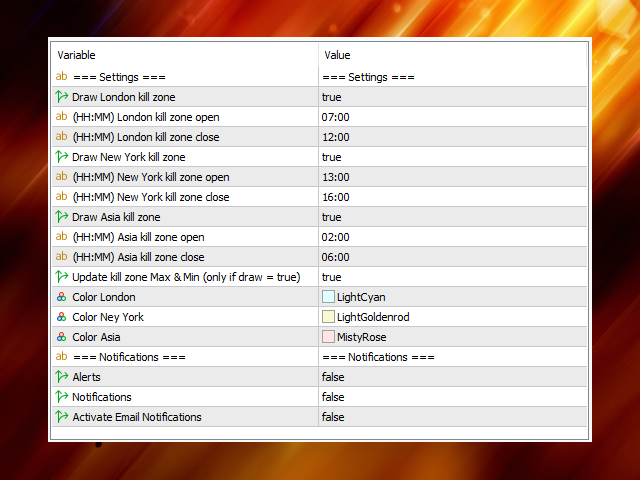Open the Draw London kill zone value dropdown

coord(331,97)
